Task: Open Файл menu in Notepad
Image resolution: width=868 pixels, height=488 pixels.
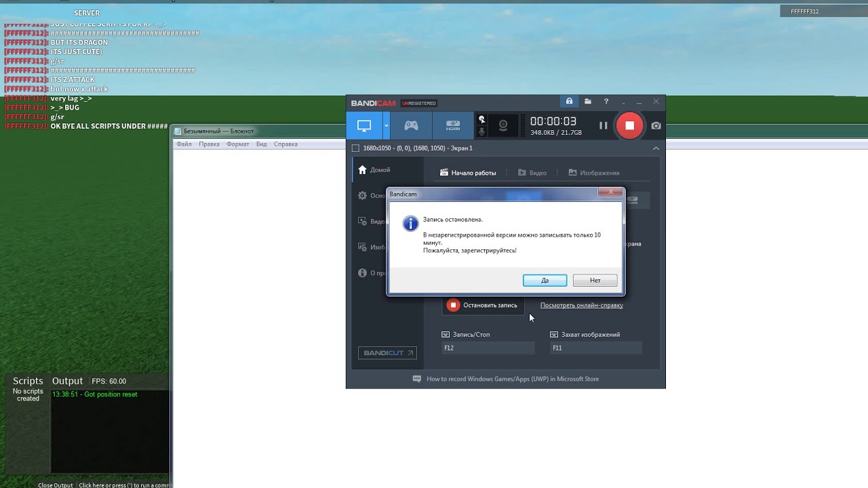Action: pos(184,144)
